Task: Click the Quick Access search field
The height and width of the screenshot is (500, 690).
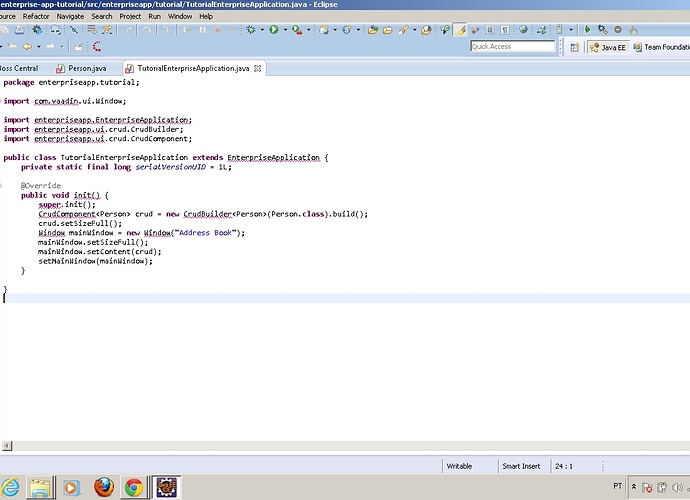Action: tap(512, 47)
